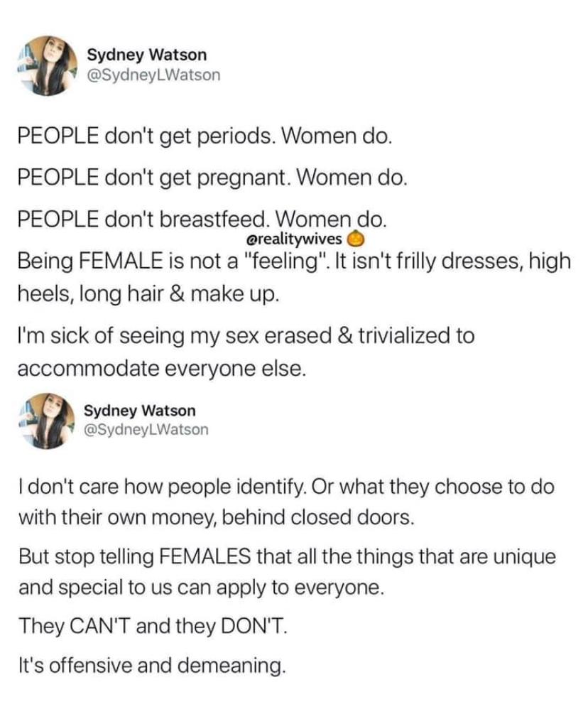The image size is (588, 719).
Task: Click "They CAN'T and they DON'T." text
Action: tap(153, 625)
